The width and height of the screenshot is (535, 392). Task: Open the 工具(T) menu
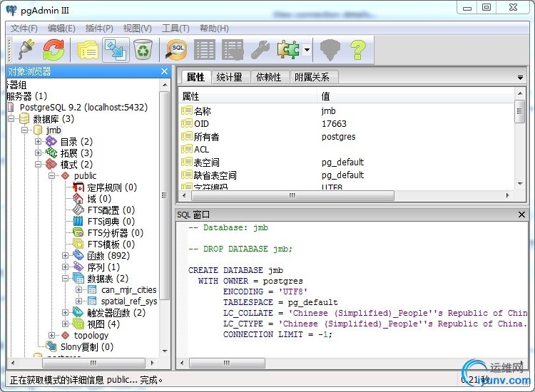[175, 29]
